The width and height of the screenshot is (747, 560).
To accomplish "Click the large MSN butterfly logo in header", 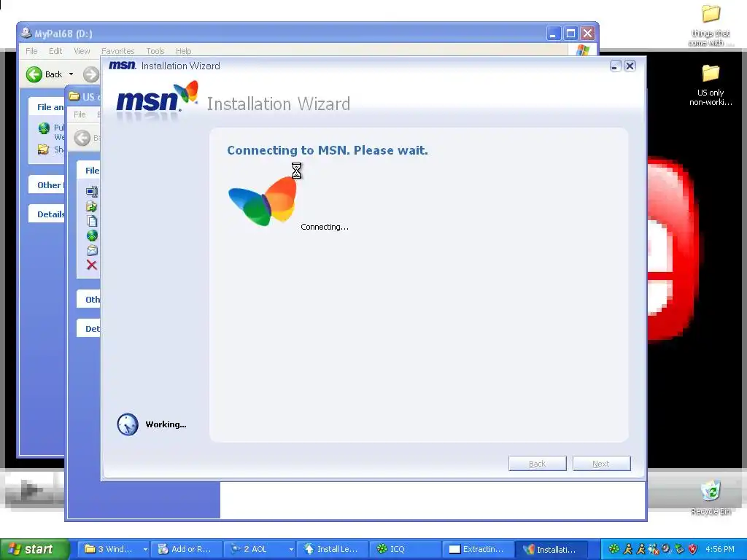I will pyautogui.click(x=158, y=98).
